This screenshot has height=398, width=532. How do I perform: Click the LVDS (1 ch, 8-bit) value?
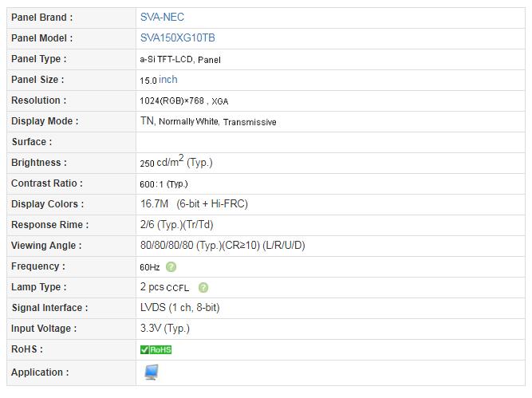pos(179,307)
